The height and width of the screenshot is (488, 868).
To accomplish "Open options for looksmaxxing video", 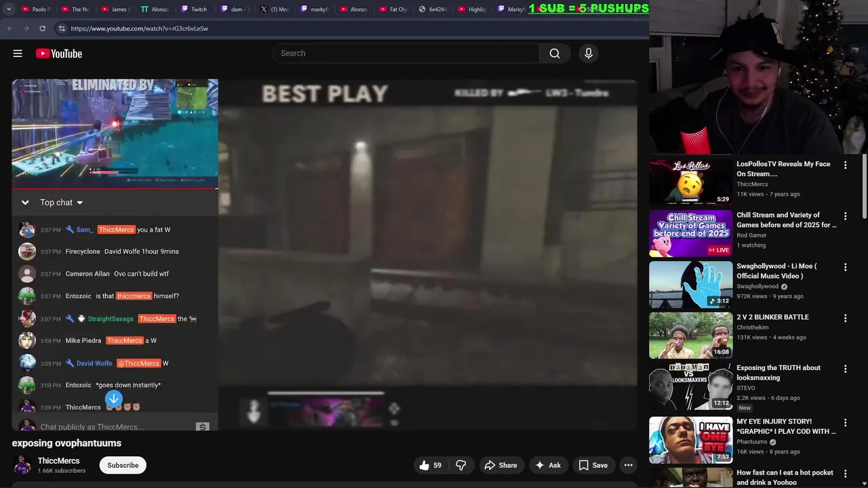I will pyautogui.click(x=845, y=369).
